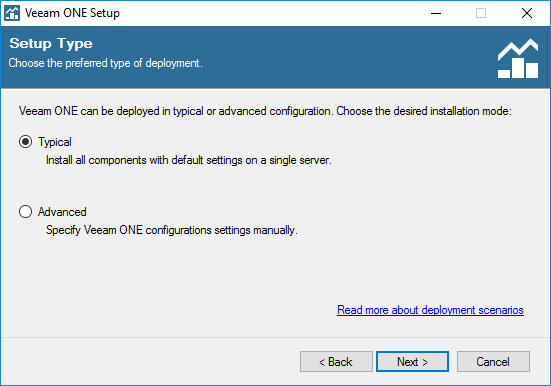Click 'Specify Veeam ONE configurations settings manually' text

point(172,230)
